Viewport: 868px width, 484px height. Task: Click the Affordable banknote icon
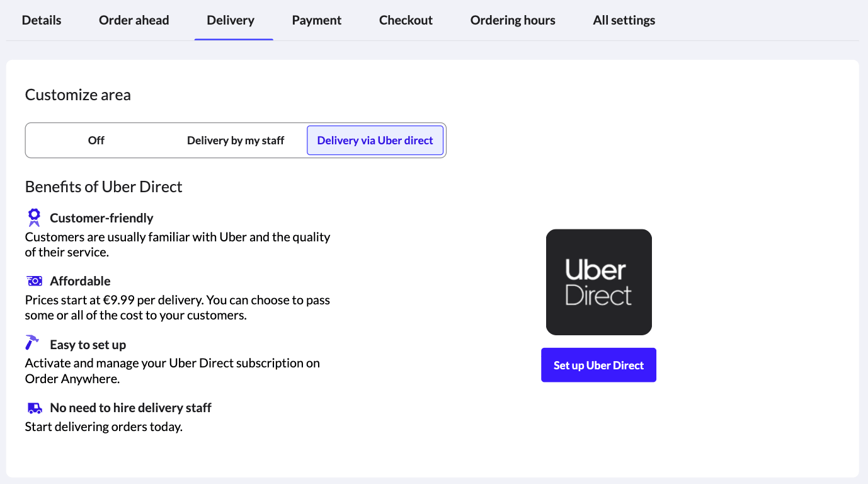click(33, 280)
